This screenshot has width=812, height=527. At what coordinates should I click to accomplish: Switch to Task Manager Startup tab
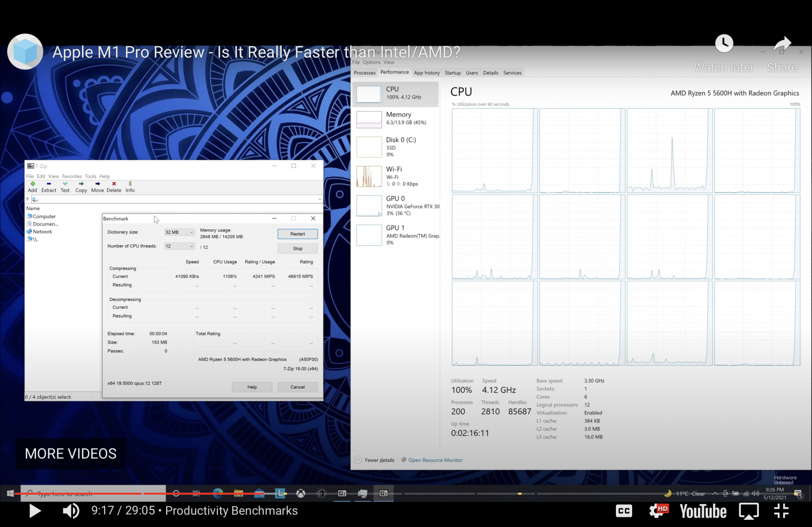click(453, 73)
